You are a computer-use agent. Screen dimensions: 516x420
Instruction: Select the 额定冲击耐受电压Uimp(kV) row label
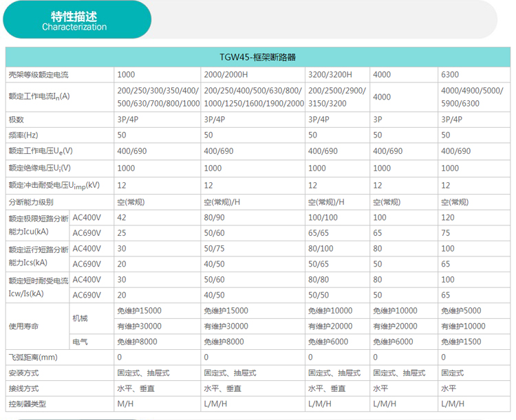[x=54, y=186]
